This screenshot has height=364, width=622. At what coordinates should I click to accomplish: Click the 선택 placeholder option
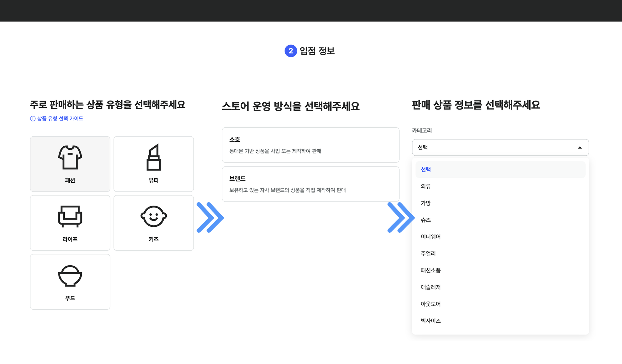(425, 169)
